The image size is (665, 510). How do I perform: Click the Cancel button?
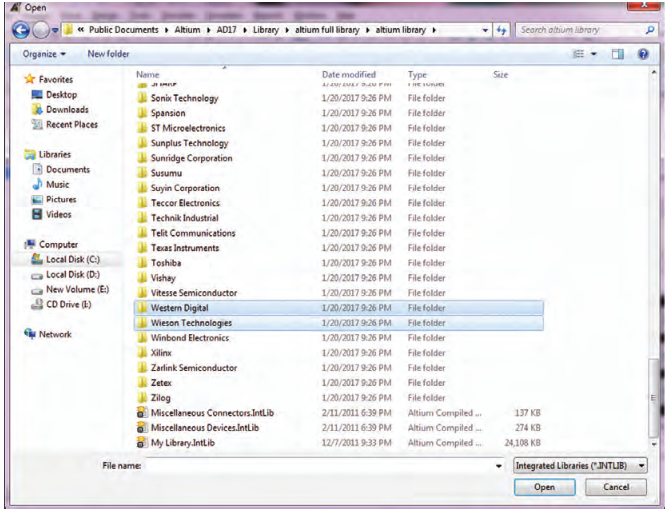[616, 487]
